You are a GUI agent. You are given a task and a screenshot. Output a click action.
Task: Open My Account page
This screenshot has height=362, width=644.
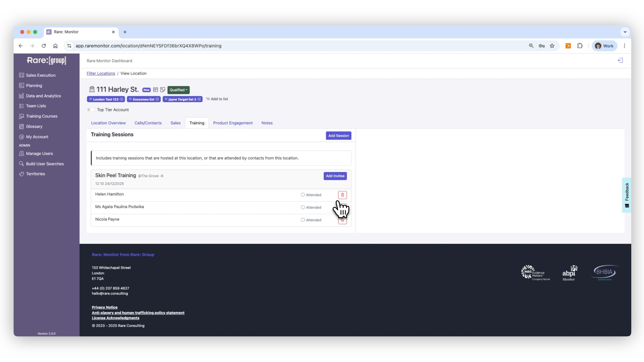tap(34, 137)
